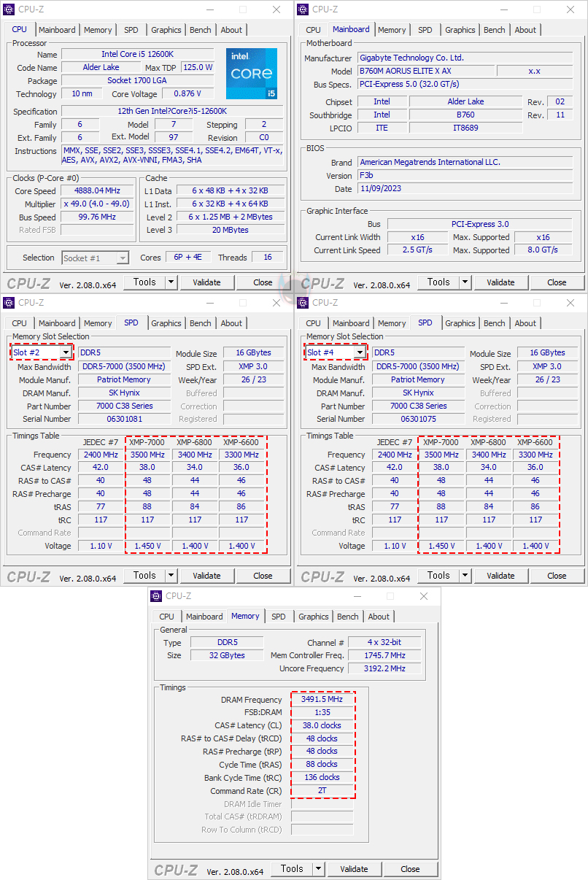
Task: Click Mem Controller Freq. 1745.7 MHz
Action: pyautogui.click(x=384, y=656)
